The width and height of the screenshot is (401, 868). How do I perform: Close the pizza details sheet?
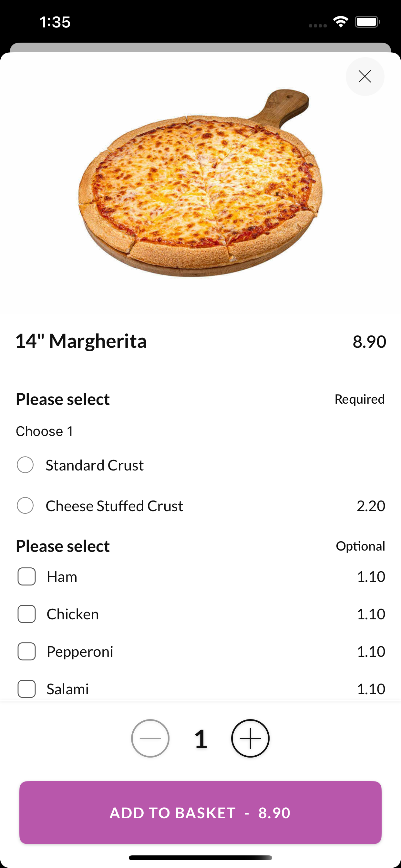[365, 77]
